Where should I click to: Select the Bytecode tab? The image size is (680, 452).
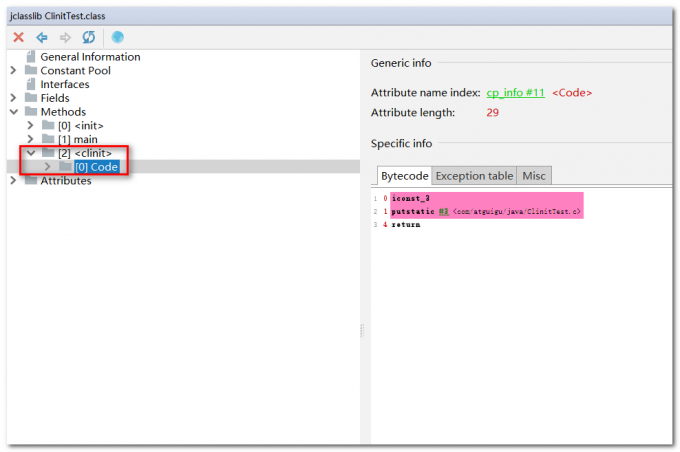pos(404,176)
